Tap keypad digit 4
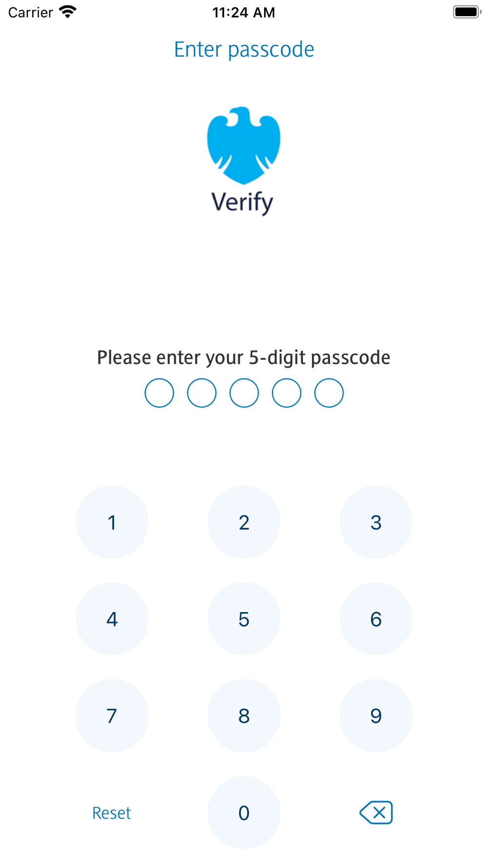The height and width of the screenshot is (868, 488). (x=112, y=619)
